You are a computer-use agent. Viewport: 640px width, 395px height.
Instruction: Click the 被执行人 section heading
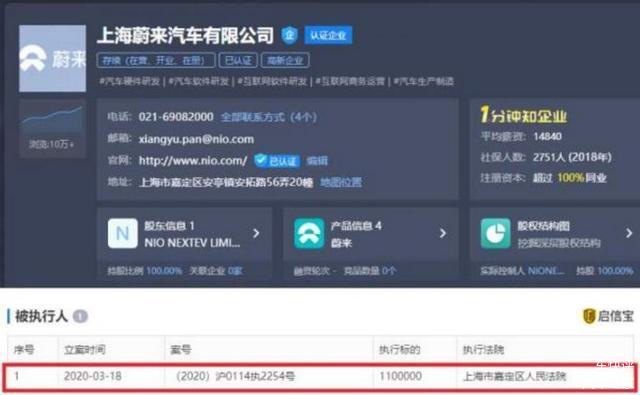coord(41,316)
